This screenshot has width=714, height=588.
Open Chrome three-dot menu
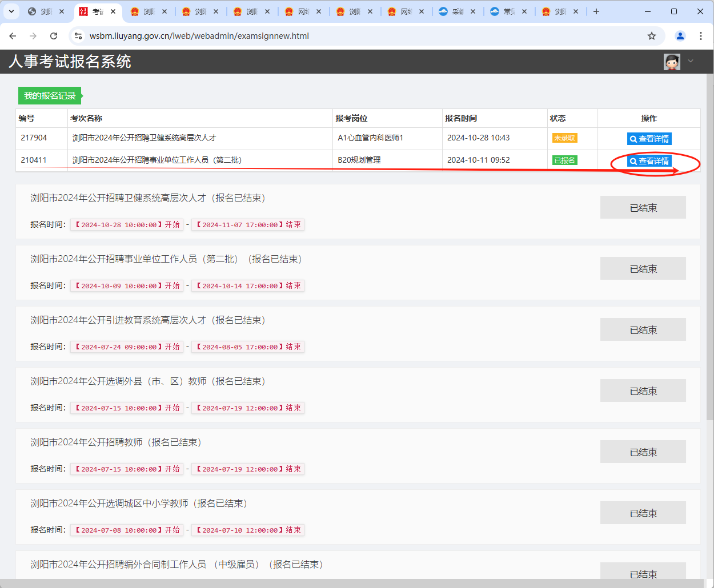(x=701, y=36)
